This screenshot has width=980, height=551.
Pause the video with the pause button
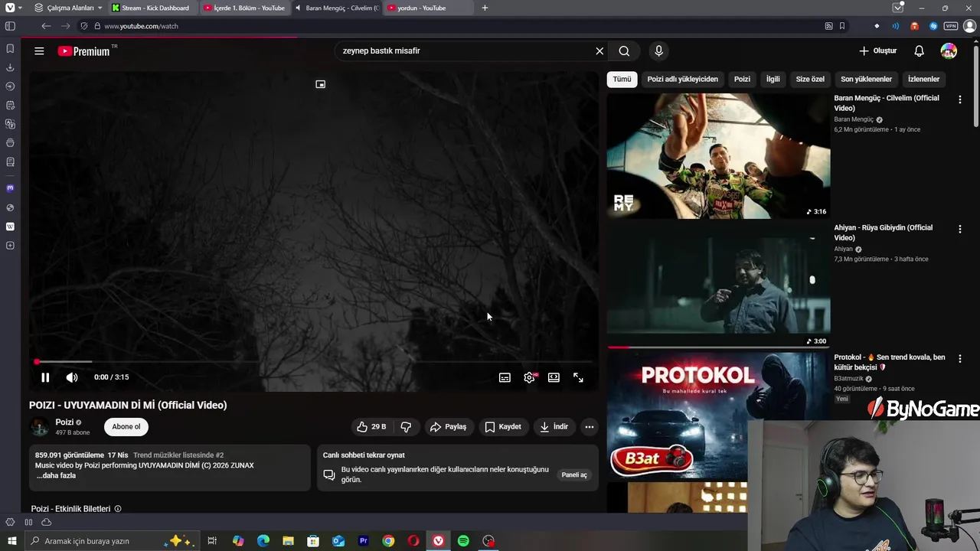pos(45,377)
